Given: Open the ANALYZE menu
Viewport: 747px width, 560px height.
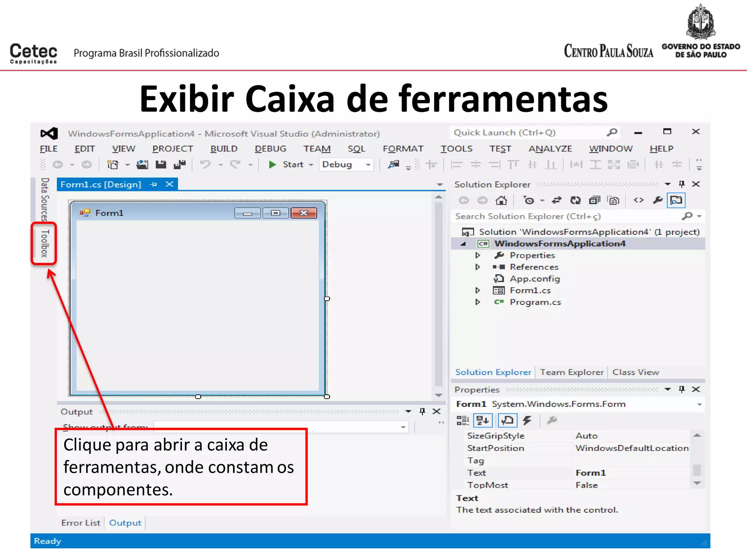Looking at the screenshot, I should coord(550,149).
